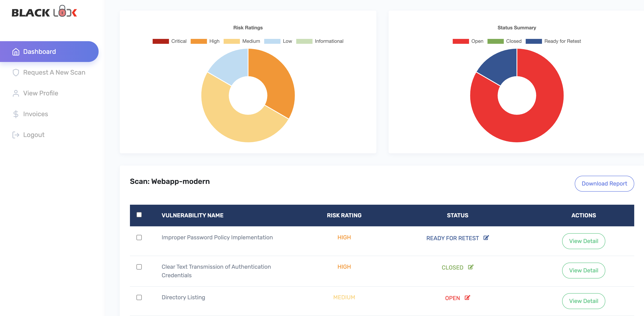Click the shield icon for new scan
This screenshot has width=644, height=316.
point(16,73)
